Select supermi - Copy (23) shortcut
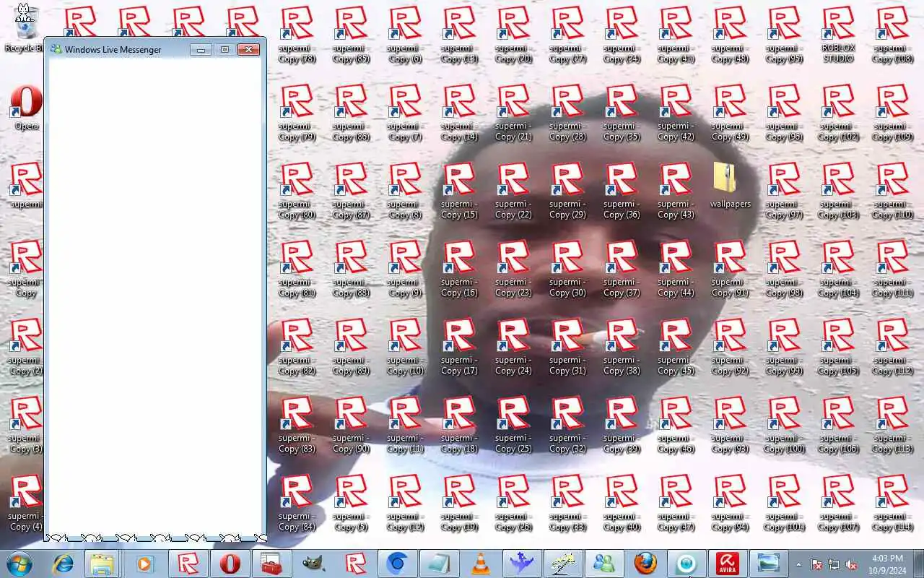This screenshot has width=924, height=578. 514,268
